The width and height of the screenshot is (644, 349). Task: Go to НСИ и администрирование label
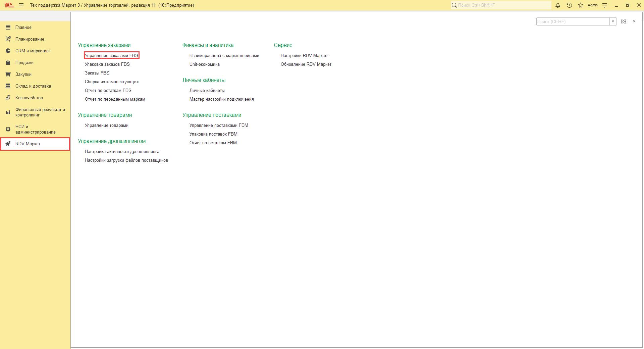coord(36,129)
